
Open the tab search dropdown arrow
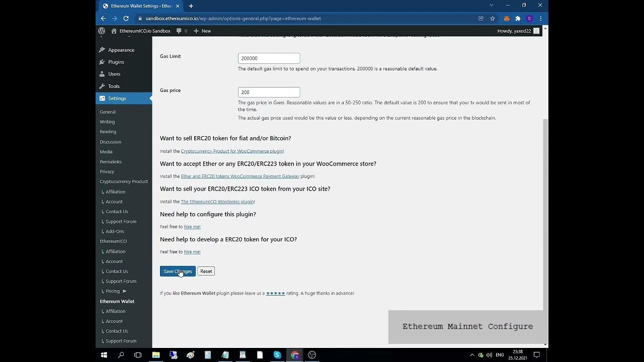click(x=491, y=5)
